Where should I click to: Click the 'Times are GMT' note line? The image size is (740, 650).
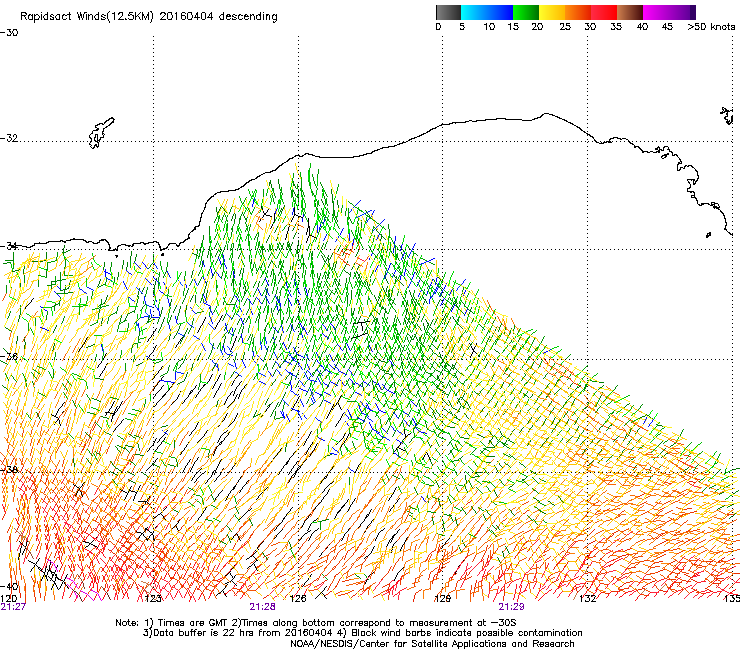316,623
